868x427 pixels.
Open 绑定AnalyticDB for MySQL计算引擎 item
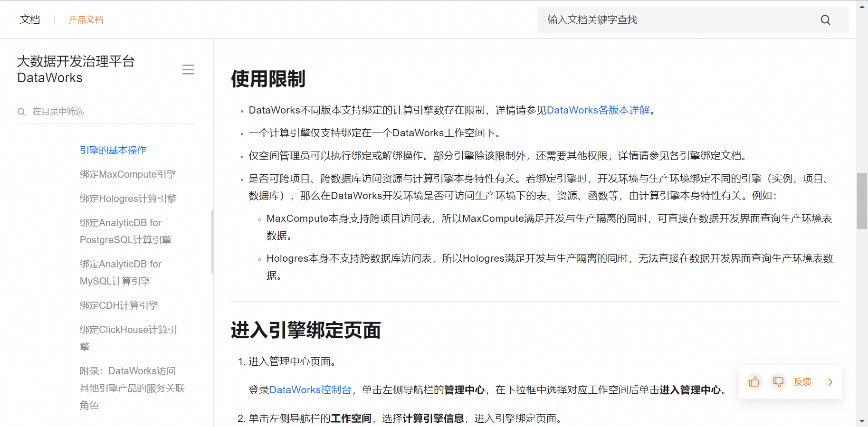click(121, 273)
